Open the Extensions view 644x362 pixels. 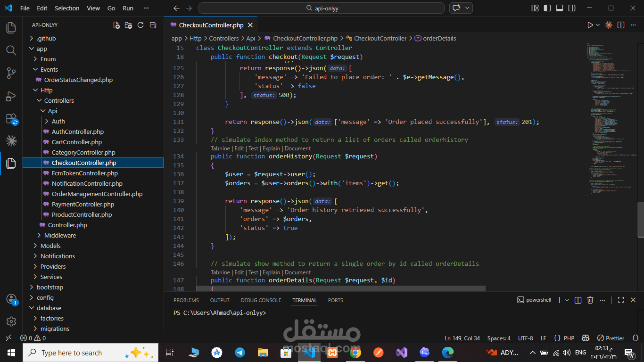(11, 118)
